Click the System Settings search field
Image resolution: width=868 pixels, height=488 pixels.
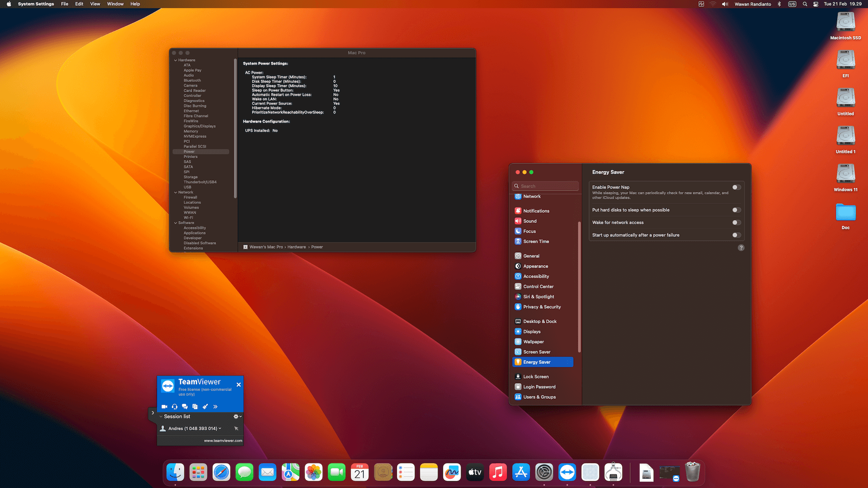click(546, 186)
